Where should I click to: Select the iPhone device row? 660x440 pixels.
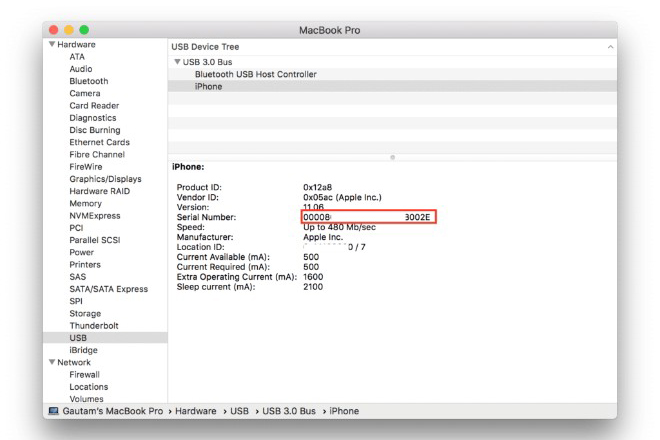click(208, 87)
